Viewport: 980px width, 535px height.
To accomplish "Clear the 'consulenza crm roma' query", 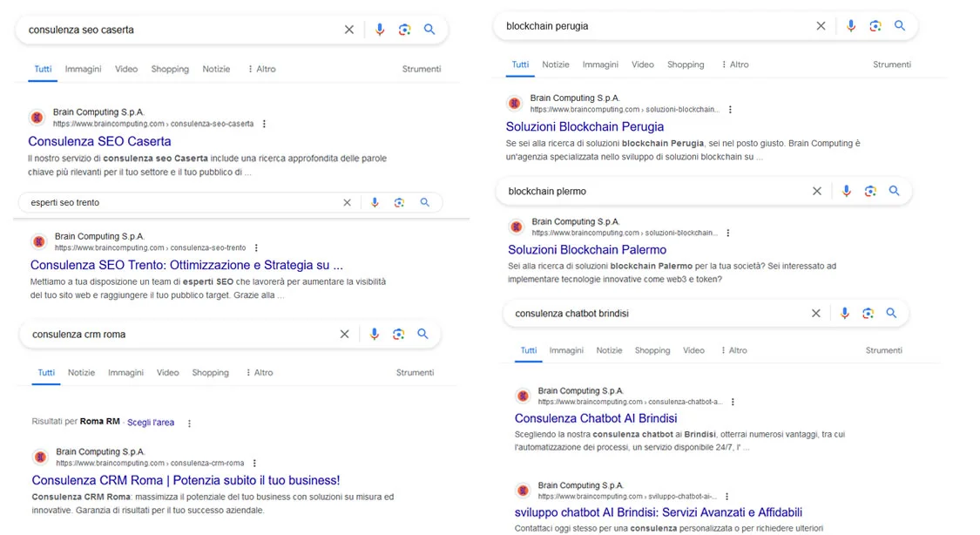I will (x=344, y=335).
